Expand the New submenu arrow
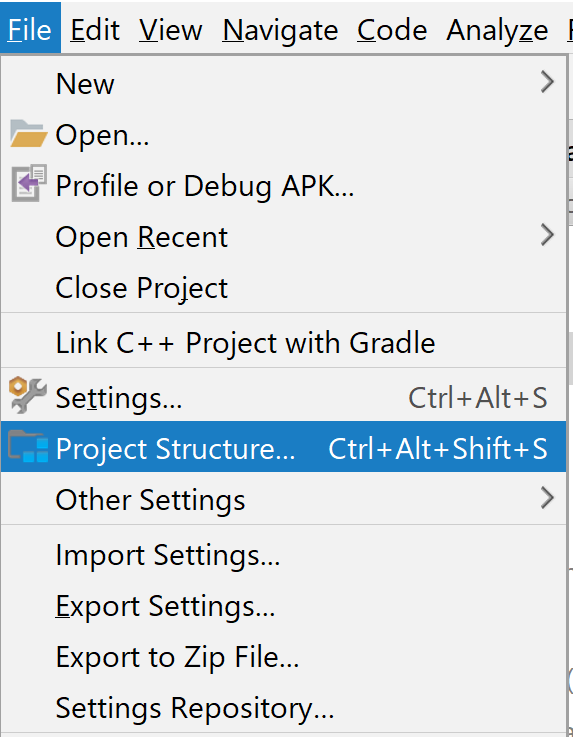 pyautogui.click(x=547, y=82)
